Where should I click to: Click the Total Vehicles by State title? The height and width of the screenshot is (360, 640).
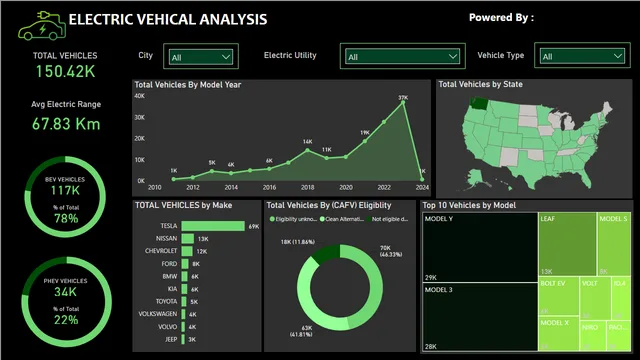pyautogui.click(x=480, y=84)
